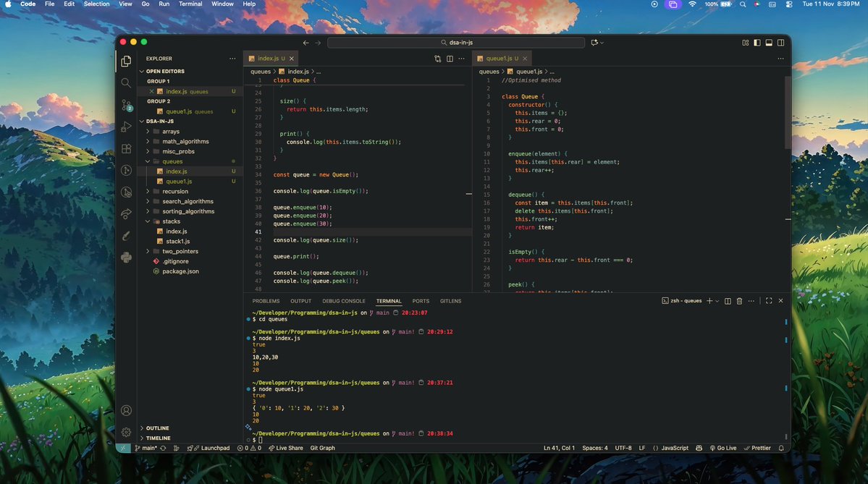The image size is (868, 484).
Task: Click Go Live in the status bar
Action: 725,448
